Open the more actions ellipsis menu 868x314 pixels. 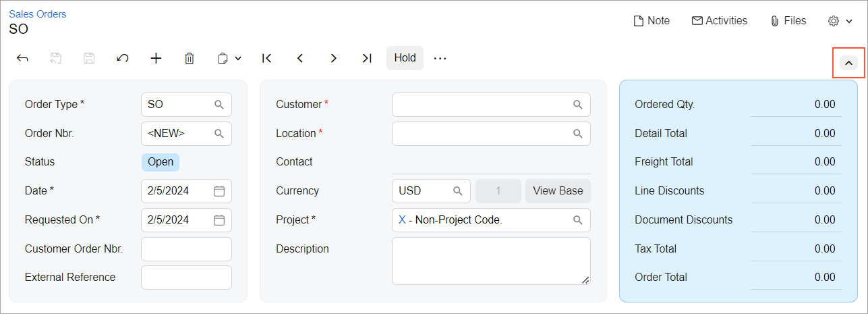point(440,58)
